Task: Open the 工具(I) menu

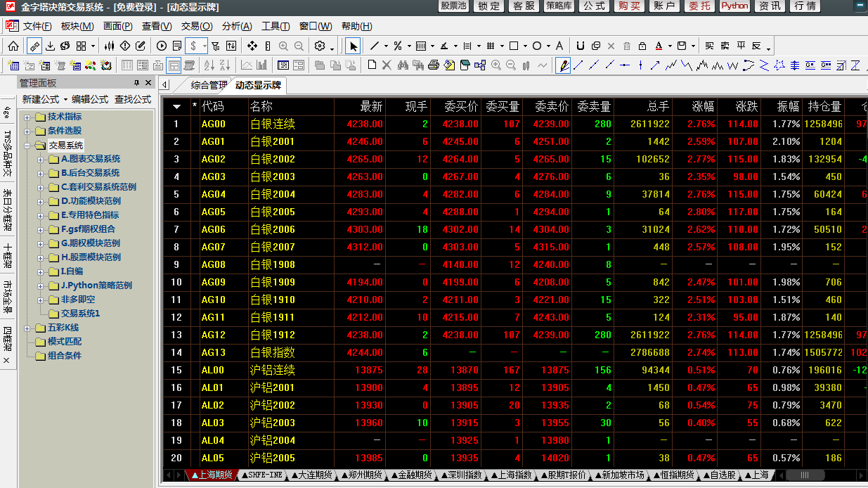Action: (x=276, y=26)
